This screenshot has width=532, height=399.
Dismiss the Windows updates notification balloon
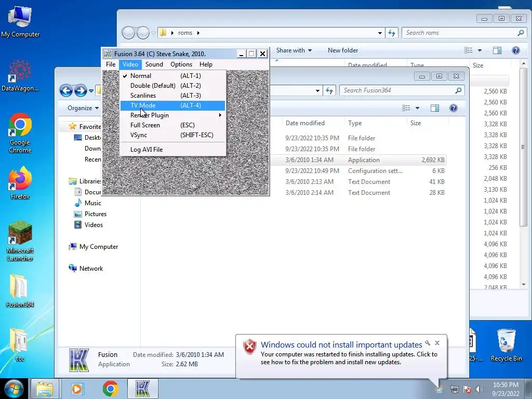[x=437, y=343]
